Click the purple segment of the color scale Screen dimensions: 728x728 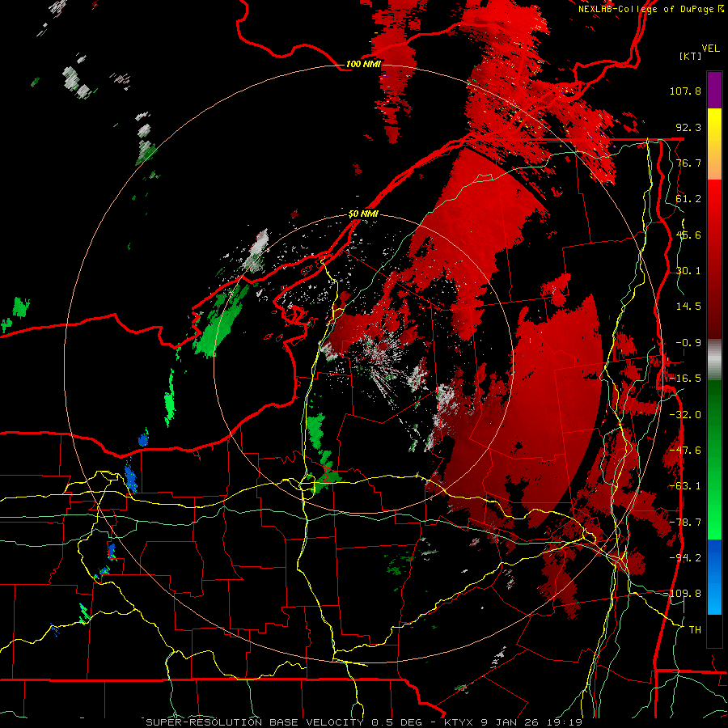(714, 90)
